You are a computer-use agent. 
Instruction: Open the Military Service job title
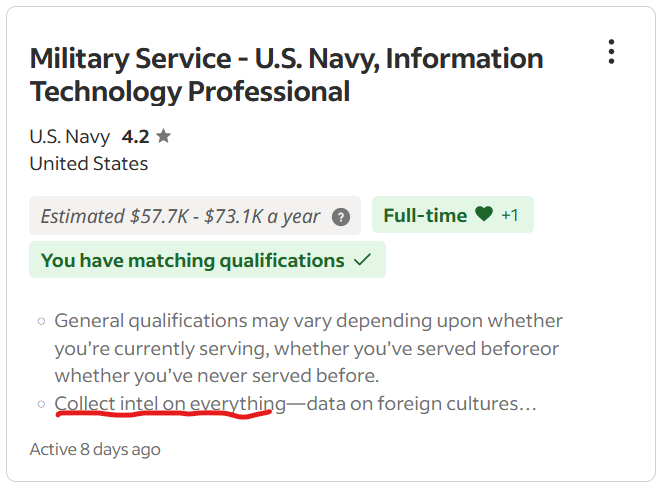(x=286, y=75)
